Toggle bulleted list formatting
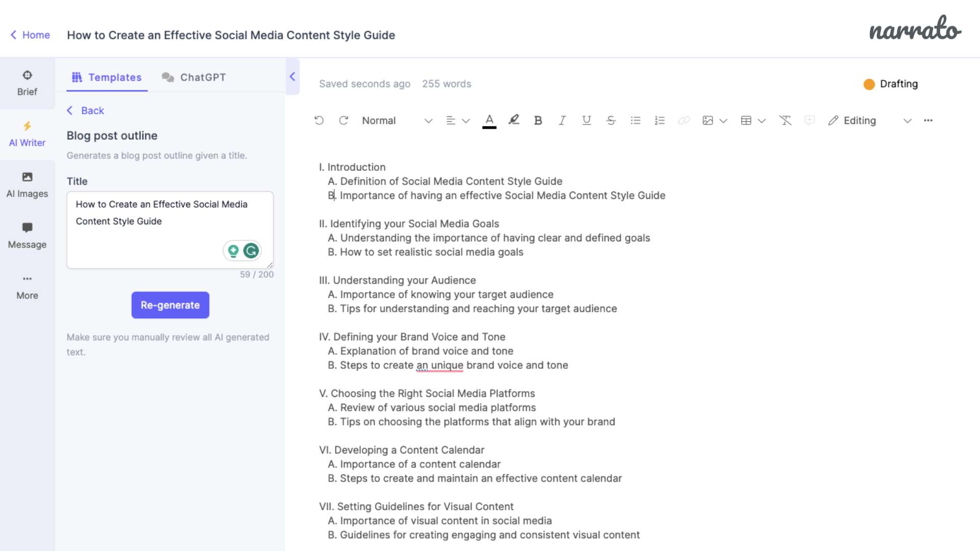This screenshot has height=551, width=980. click(635, 120)
